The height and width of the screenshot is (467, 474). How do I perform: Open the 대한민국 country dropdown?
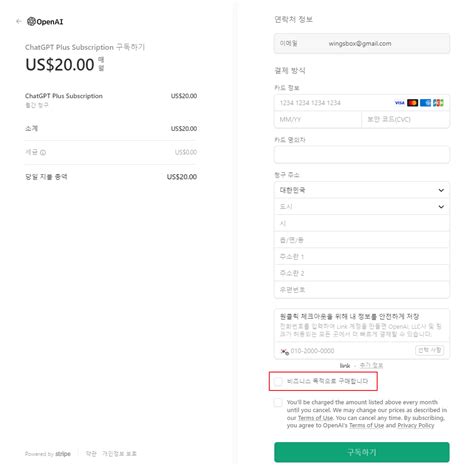pos(362,190)
